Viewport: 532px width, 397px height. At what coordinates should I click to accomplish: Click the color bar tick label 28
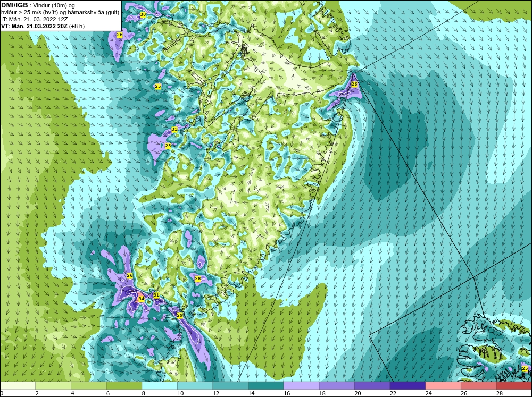499,393
